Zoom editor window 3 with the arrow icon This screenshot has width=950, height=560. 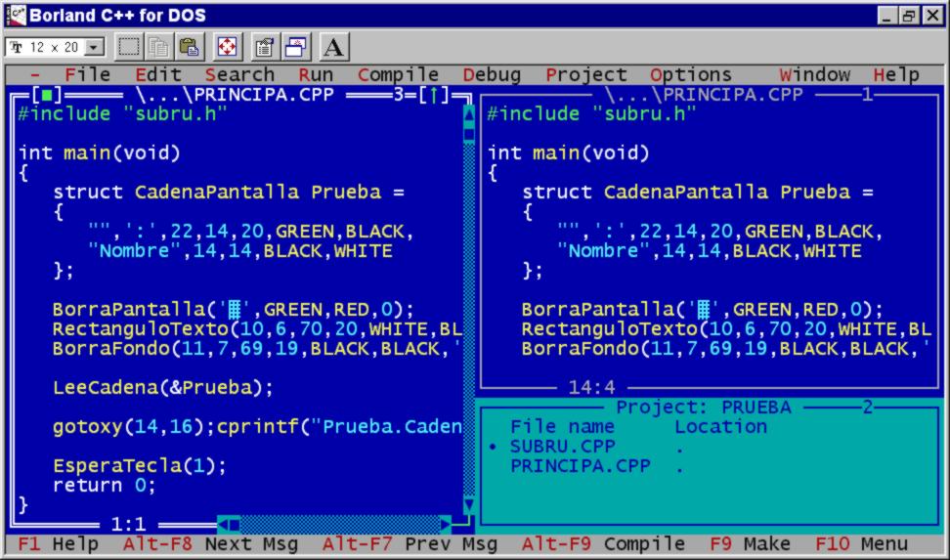[434, 95]
